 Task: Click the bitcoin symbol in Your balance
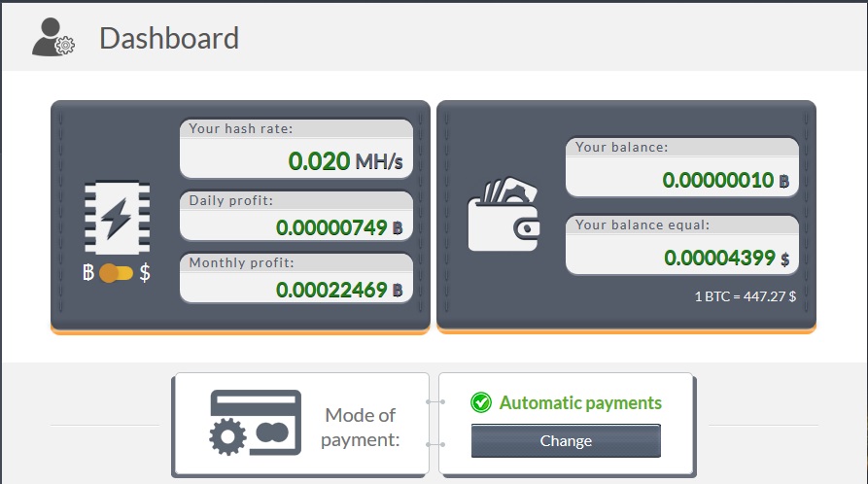[783, 181]
